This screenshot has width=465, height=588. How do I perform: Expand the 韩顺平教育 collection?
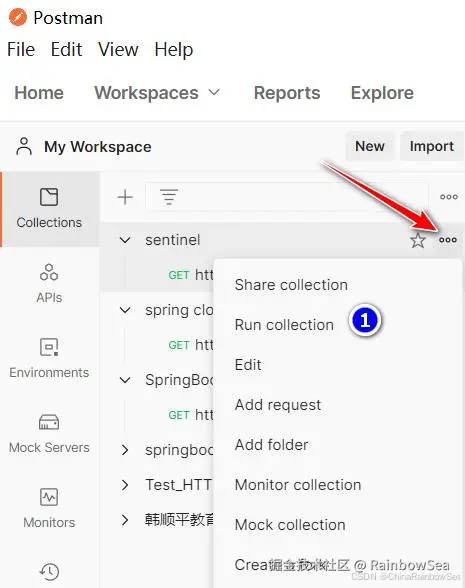point(125,520)
